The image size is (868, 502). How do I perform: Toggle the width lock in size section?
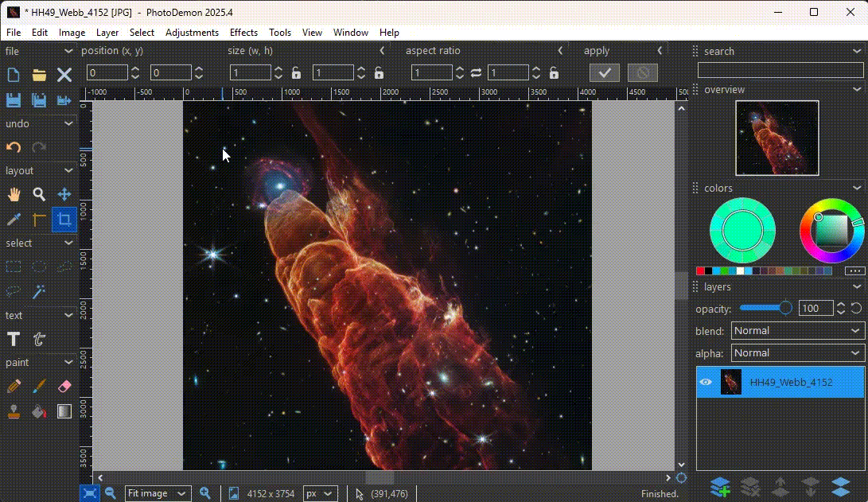tap(296, 73)
